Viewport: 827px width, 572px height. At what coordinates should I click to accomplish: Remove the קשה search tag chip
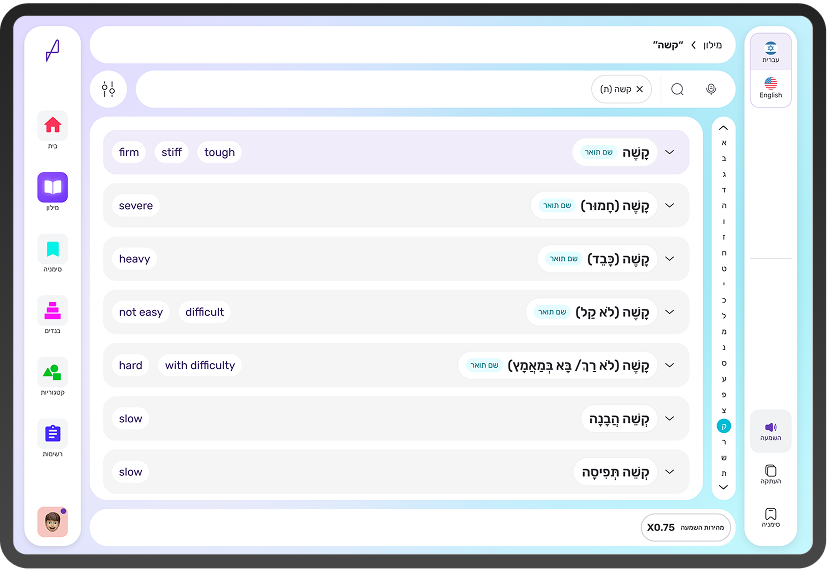pos(639,89)
